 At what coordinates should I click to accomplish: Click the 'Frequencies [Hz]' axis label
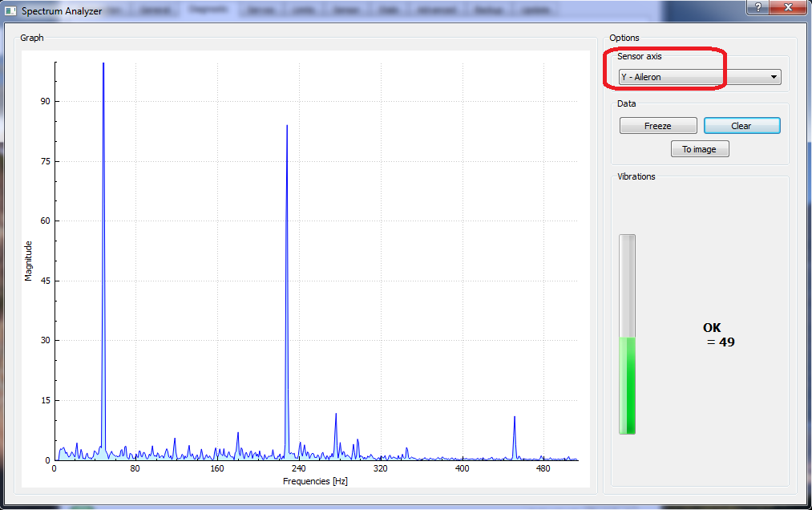click(x=315, y=481)
